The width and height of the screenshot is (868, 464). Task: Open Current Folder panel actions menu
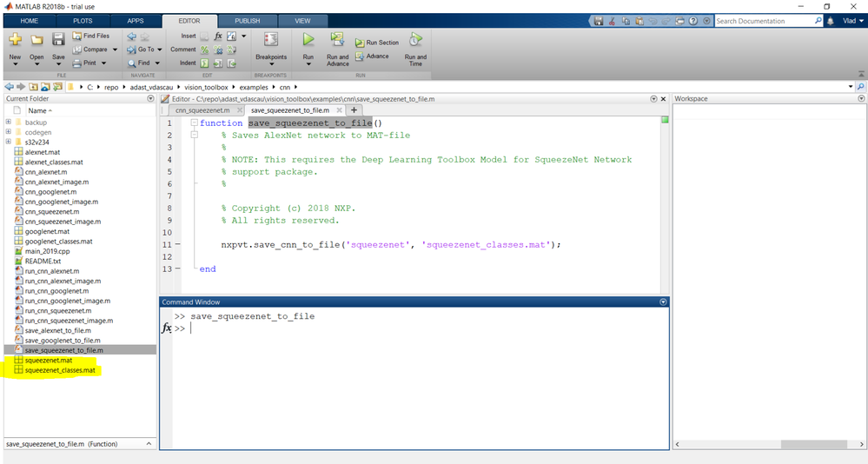pos(150,98)
